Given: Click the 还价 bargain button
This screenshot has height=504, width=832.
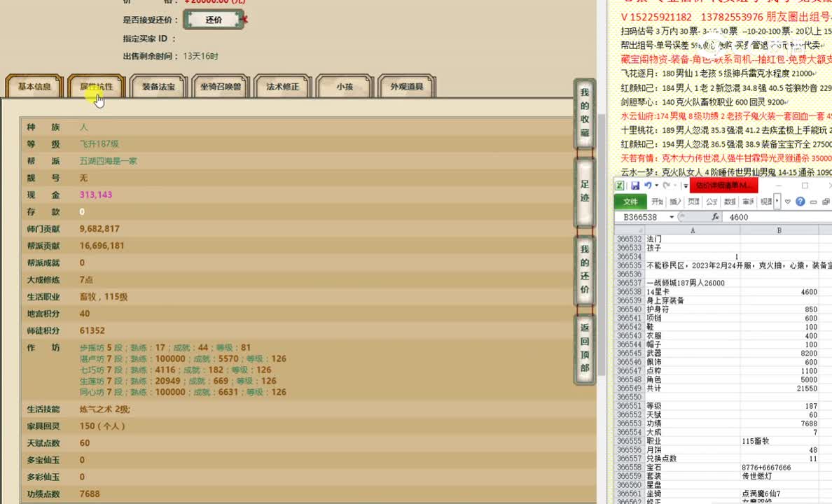Looking at the screenshot, I should click(214, 20).
